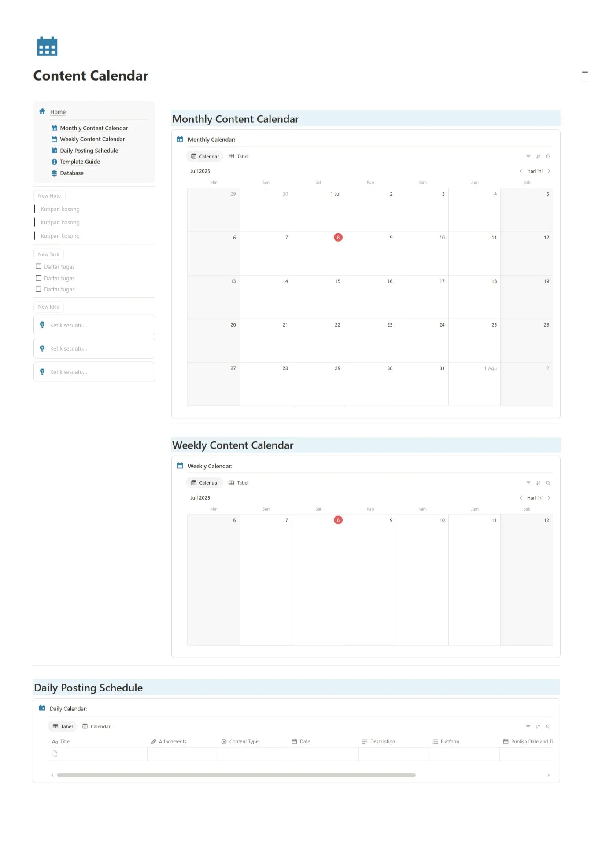Viewport: 591px width, 868px height.
Task: Click the Home house icon in sidebar
Action: [42, 111]
